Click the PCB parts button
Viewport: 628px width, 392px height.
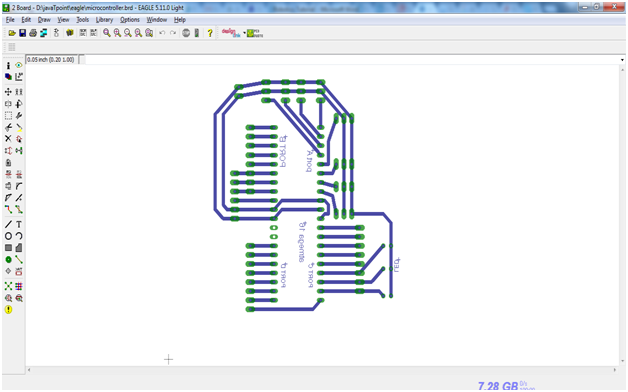pos(255,33)
